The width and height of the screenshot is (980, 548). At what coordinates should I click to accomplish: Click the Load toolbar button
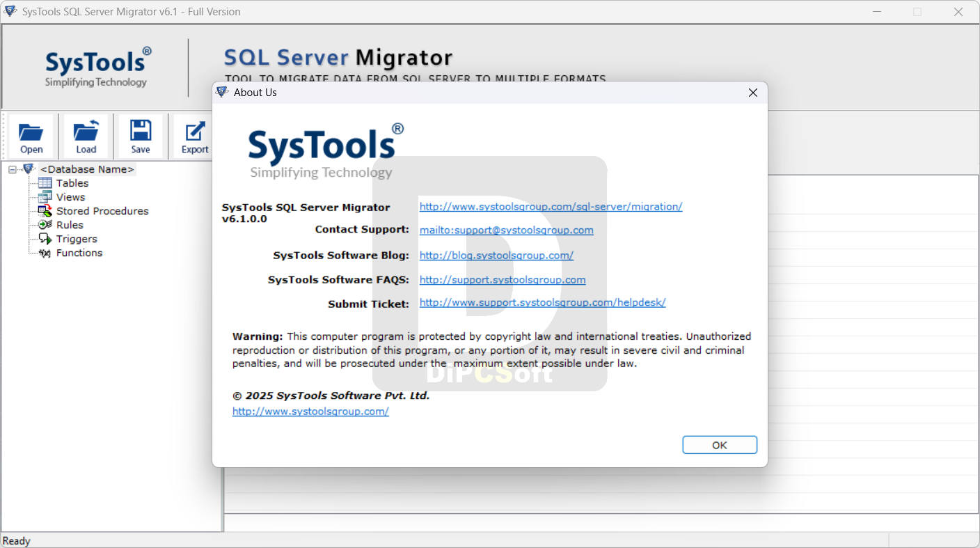[x=86, y=136]
